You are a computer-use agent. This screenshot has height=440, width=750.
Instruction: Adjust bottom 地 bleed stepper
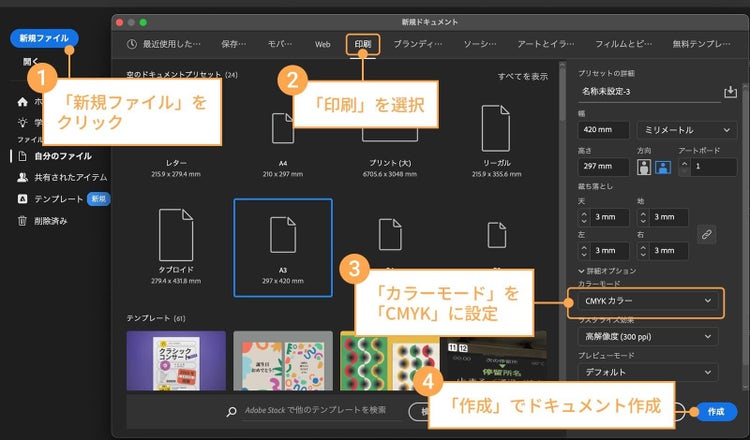point(643,217)
